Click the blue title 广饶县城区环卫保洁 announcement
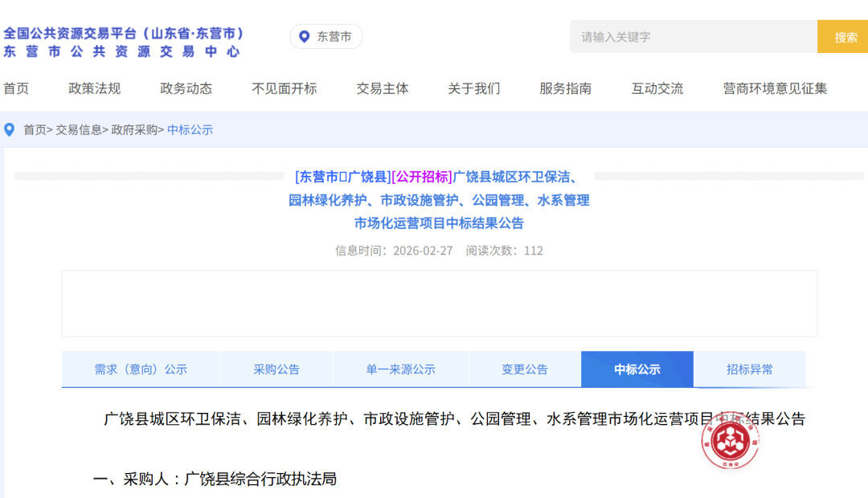 point(439,200)
